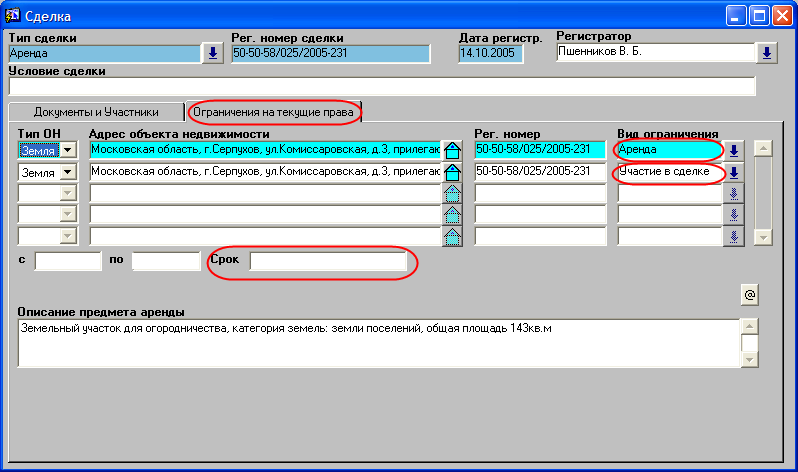Select the Участие в сделке cell

click(670, 172)
